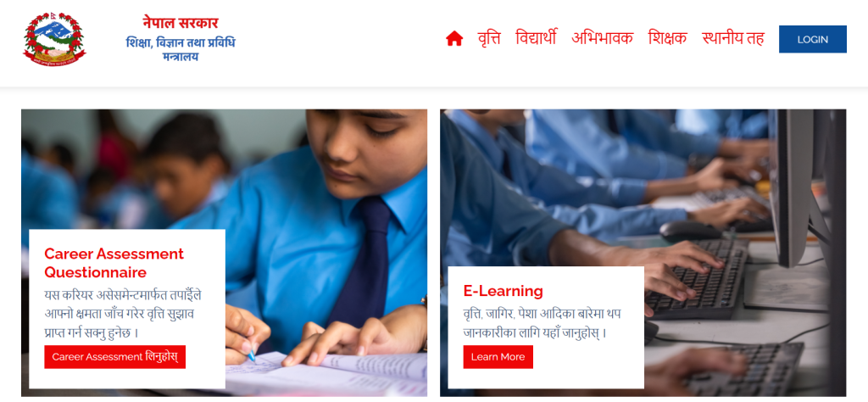Click the Career Assessment लिनुहोस् button
The image size is (868, 402).
click(x=115, y=357)
